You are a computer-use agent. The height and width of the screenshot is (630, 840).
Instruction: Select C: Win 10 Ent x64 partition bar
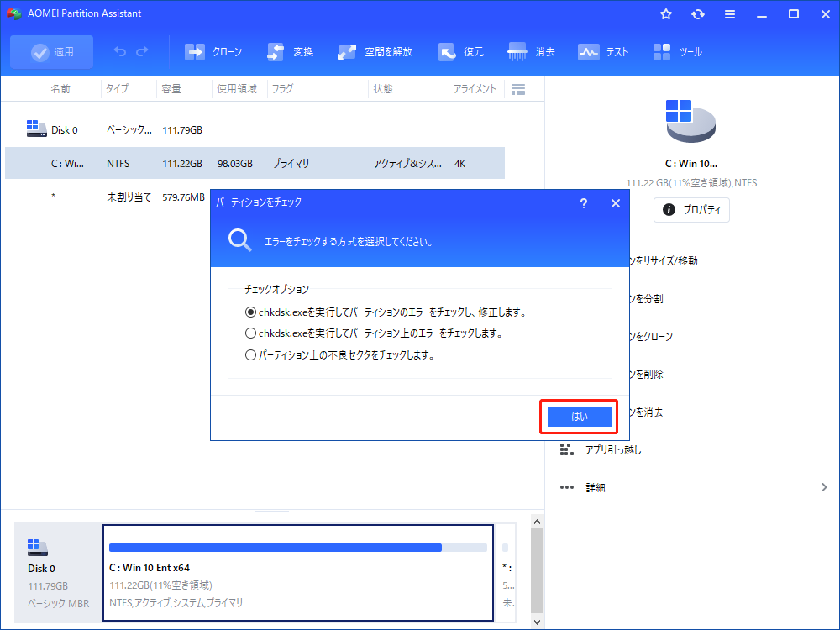[298, 572]
